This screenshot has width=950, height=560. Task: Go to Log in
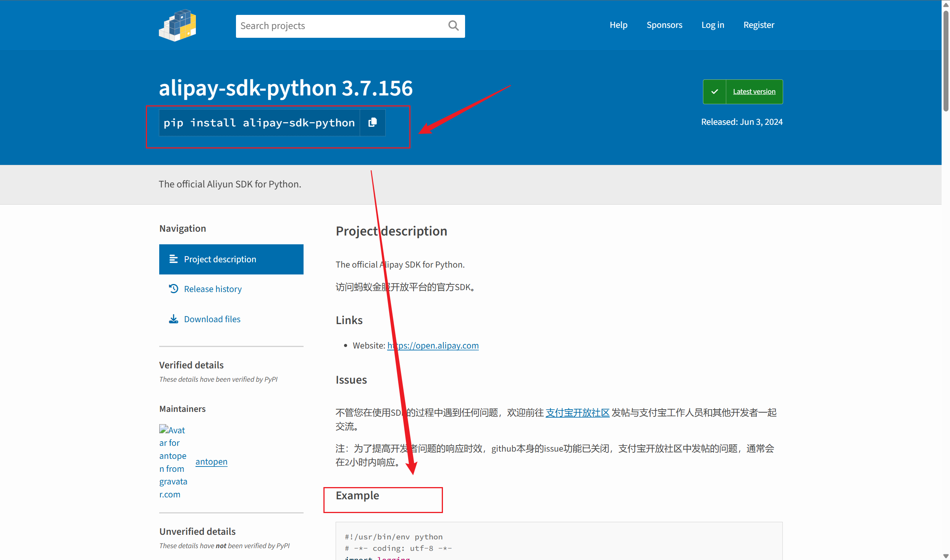pos(712,25)
